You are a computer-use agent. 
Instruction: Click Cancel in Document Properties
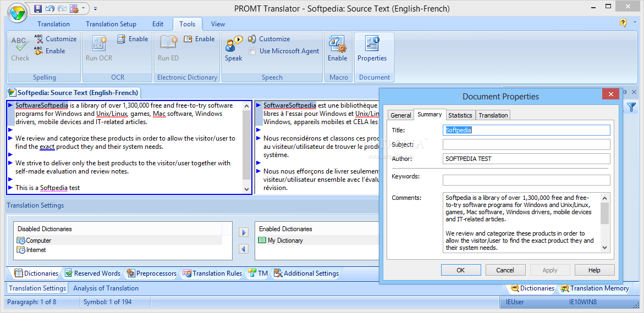pyautogui.click(x=505, y=270)
